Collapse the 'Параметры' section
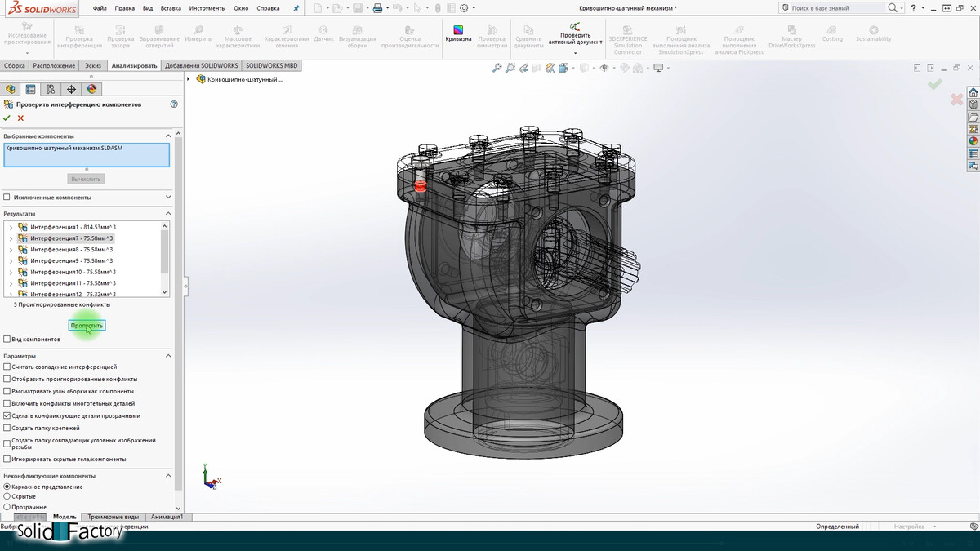Viewport: 980px width, 551px height. (168, 356)
